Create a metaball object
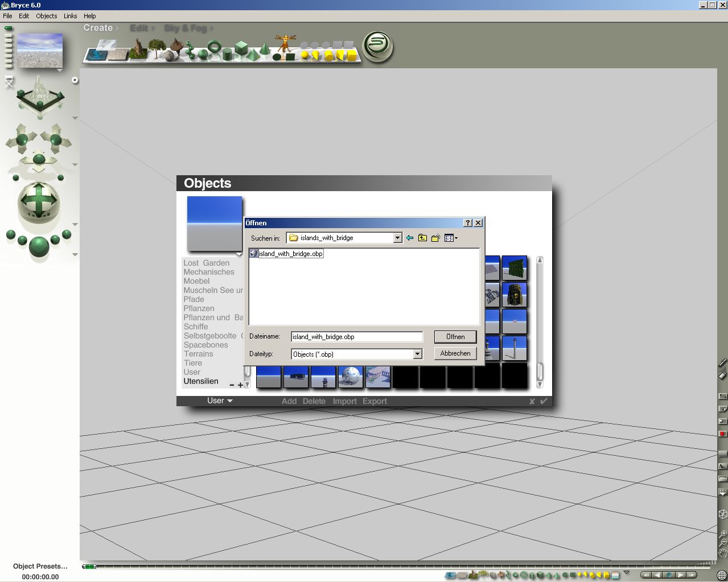The width and height of the screenshot is (728, 582). (x=190, y=50)
